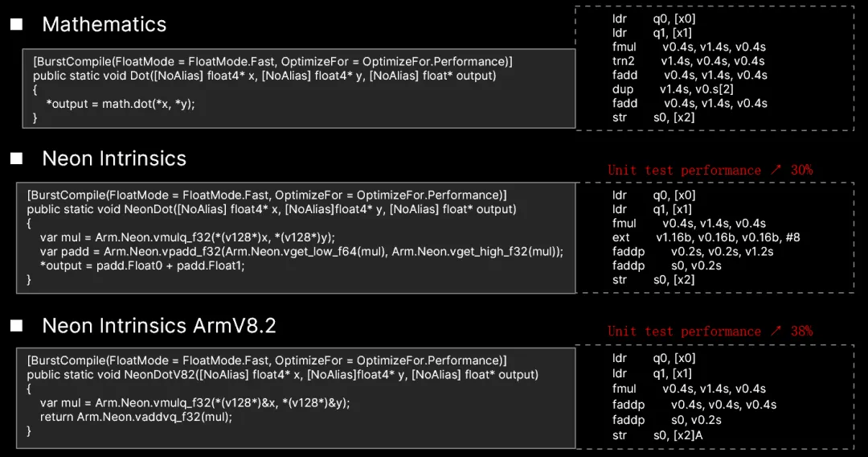Click the public static void Dot signature

point(264,76)
